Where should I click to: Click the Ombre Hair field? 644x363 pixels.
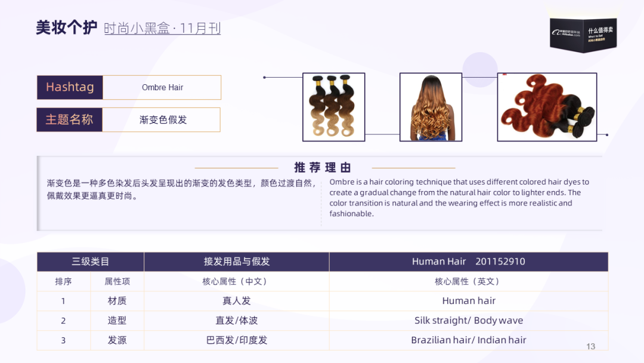point(162,87)
